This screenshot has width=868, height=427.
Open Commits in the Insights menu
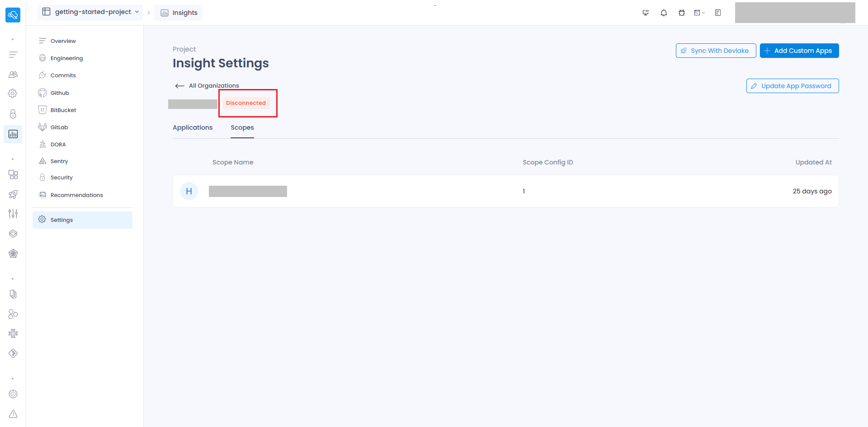click(x=63, y=75)
